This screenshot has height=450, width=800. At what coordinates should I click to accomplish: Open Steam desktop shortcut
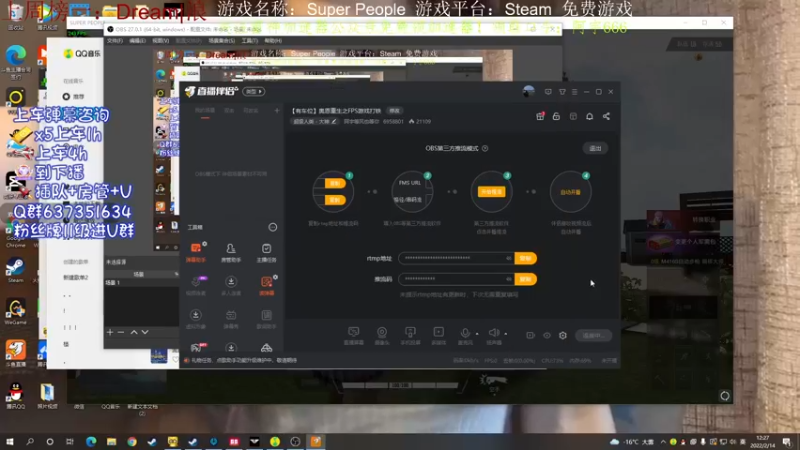[x=15, y=270]
